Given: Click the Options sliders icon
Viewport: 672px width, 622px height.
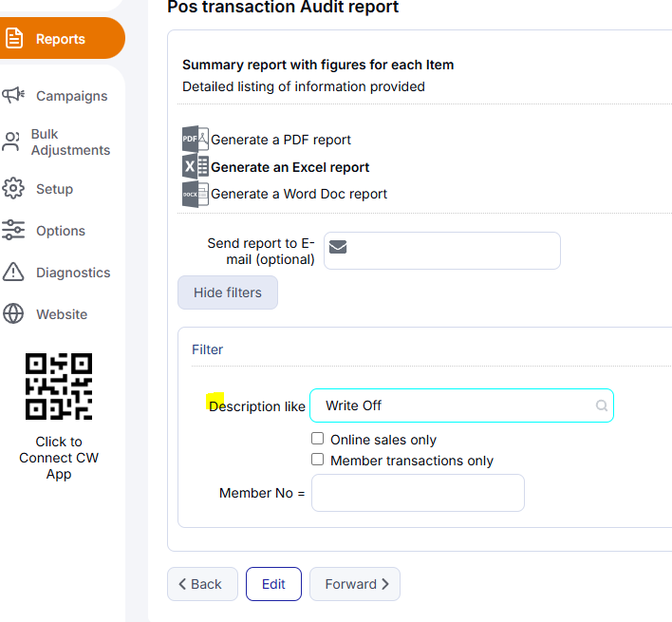Looking at the screenshot, I should [x=13, y=230].
